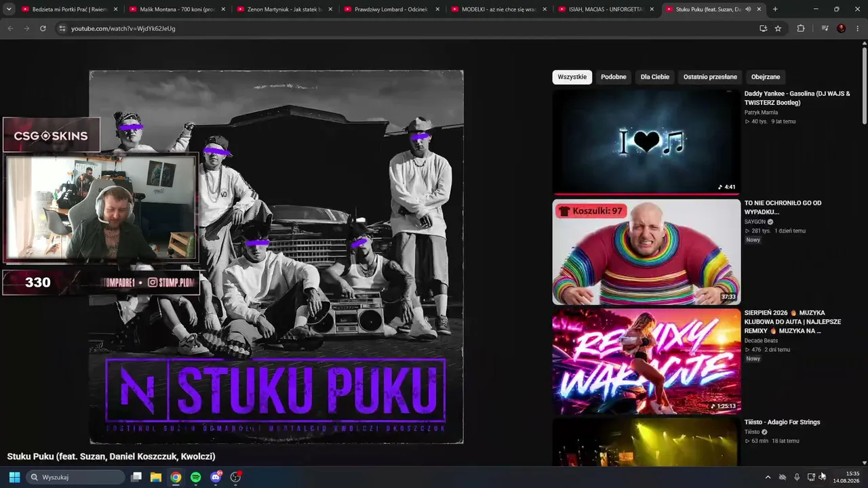
Task: Select the Ostatnio przesłane filter chip
Action: coord(710,77)
